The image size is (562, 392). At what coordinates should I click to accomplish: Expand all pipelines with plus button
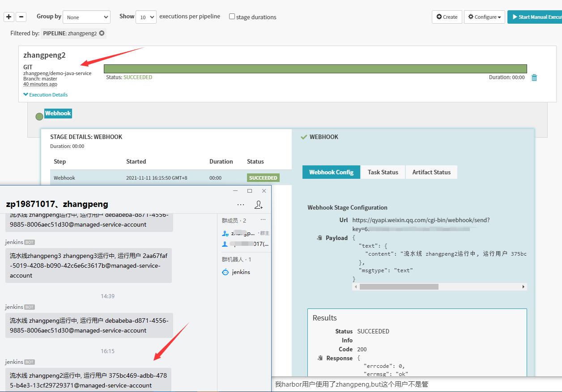tap(9, 17)
